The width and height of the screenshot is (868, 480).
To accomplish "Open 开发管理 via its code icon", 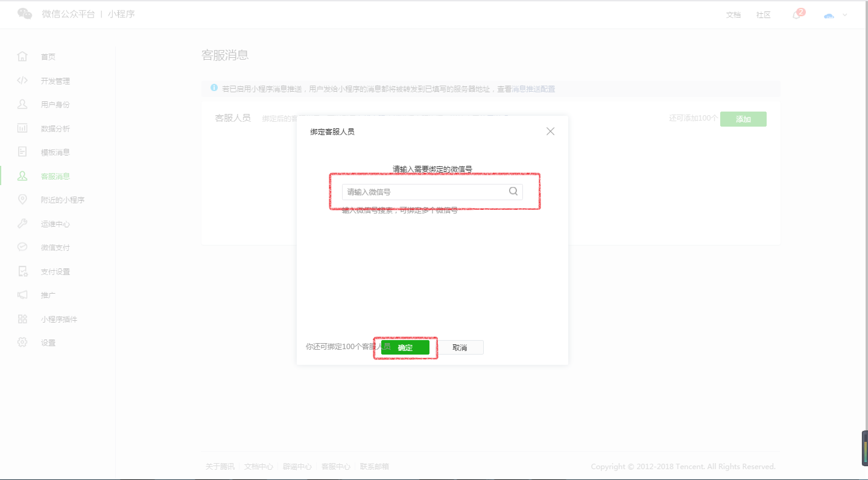I will point(22,80).
